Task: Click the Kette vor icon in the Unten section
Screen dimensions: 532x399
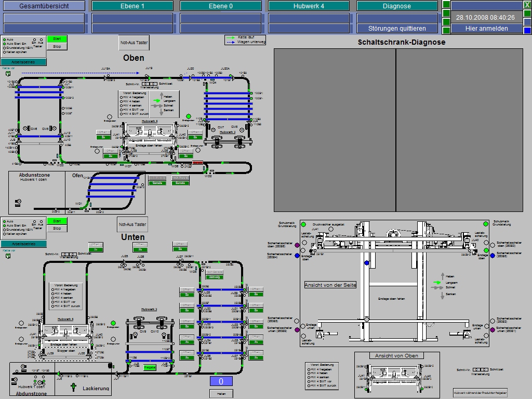Action: pos(8,256)
